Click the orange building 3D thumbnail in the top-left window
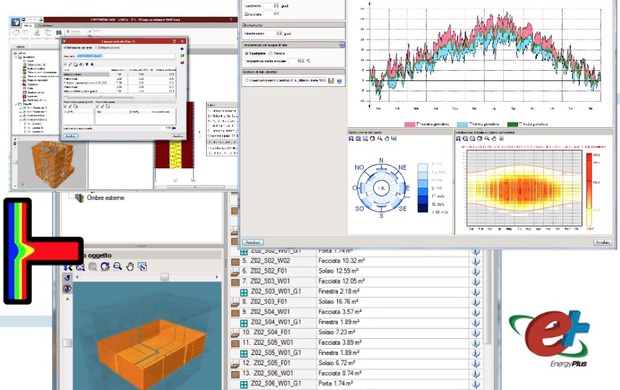Image resolution: width=620 pixels, height=390 pixels. coord(53,163)
